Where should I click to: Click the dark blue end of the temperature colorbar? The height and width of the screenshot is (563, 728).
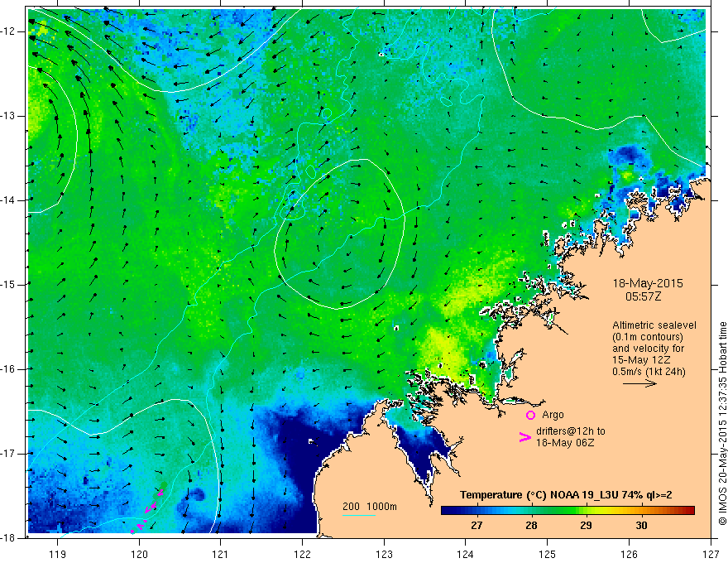click(x=447, y=511)
